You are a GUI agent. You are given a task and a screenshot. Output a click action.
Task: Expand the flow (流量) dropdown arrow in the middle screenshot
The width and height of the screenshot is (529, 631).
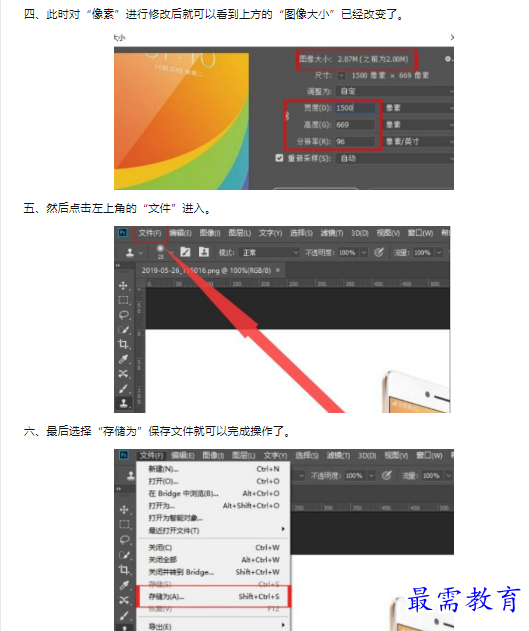[x=439, y=252]
